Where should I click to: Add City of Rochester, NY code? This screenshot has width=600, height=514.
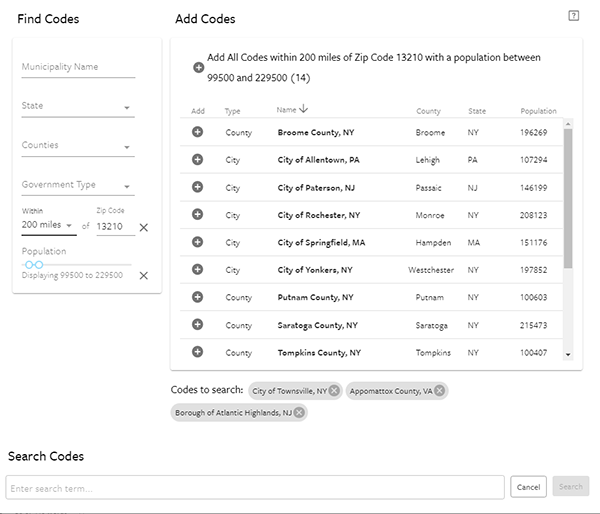[197, 215]
